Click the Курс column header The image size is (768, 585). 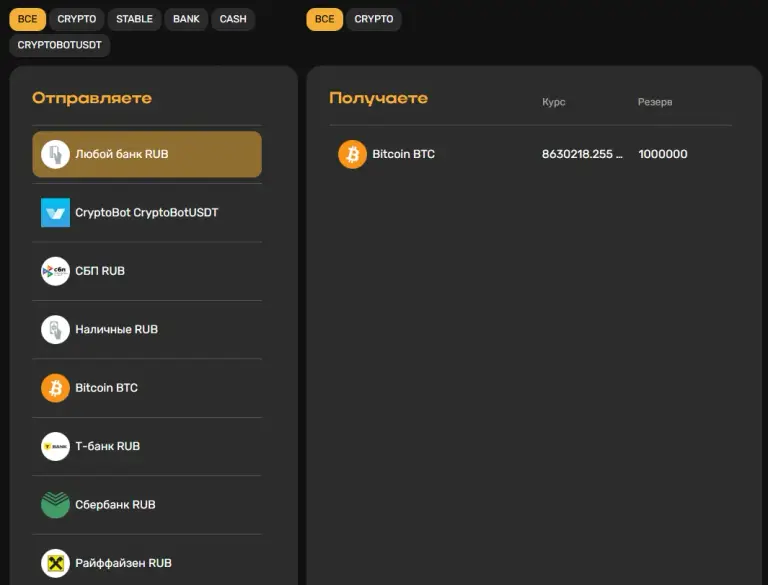(553, 102)
